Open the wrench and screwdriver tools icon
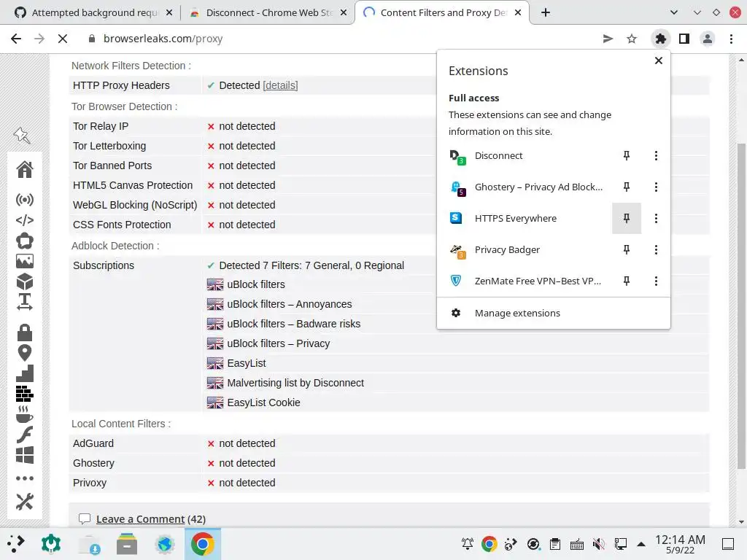Viewport: 747px width, 560px height. click(x=25, y=502)
